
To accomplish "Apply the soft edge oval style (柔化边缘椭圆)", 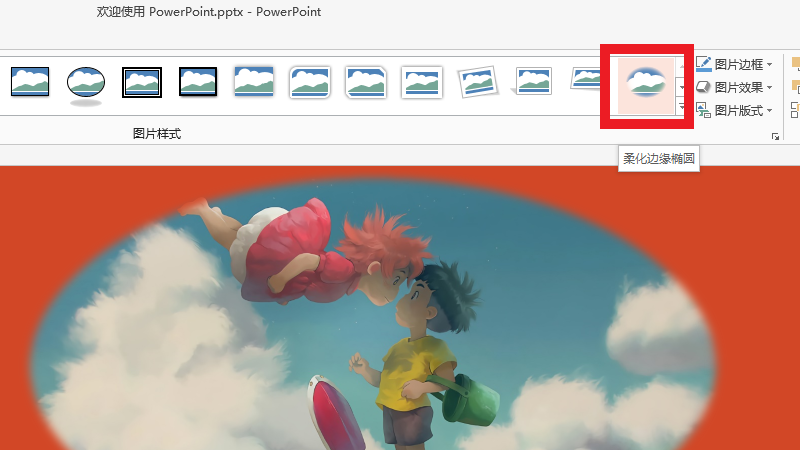I will pyautogui.click(x=646, y=85).
